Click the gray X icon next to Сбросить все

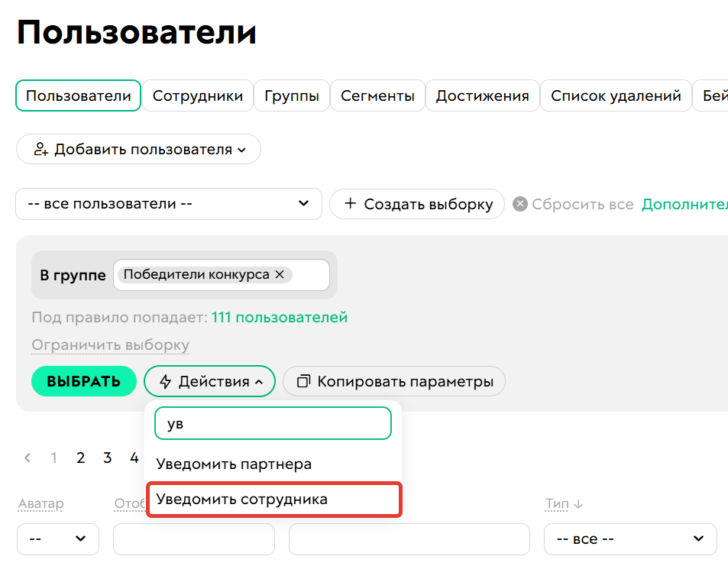click(519, 204)
